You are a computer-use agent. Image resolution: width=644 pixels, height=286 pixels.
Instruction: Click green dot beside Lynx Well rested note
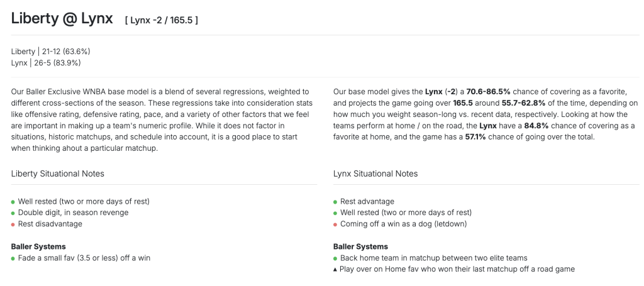[x=335, y=213]
